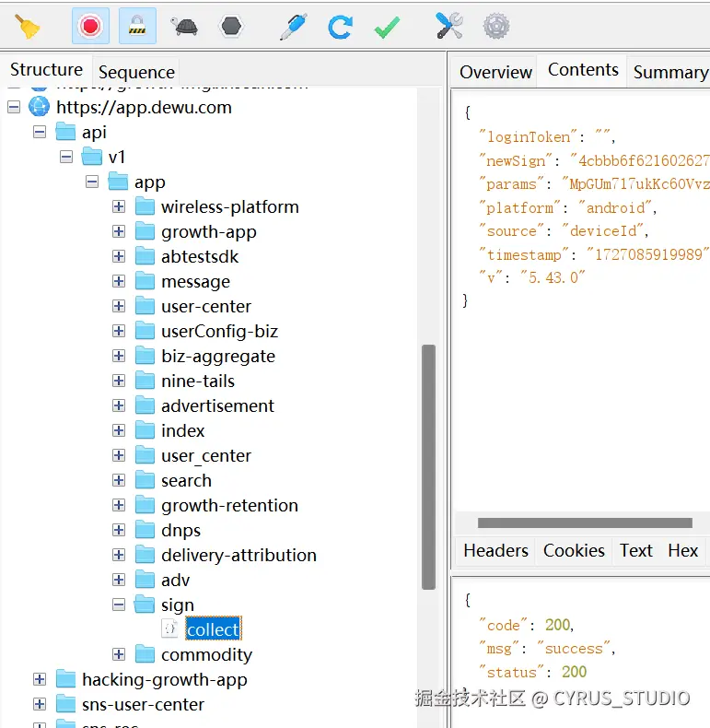This screenshot has width=710, height=728.
Task: Select the Hex tab
Action: (682, 551)
